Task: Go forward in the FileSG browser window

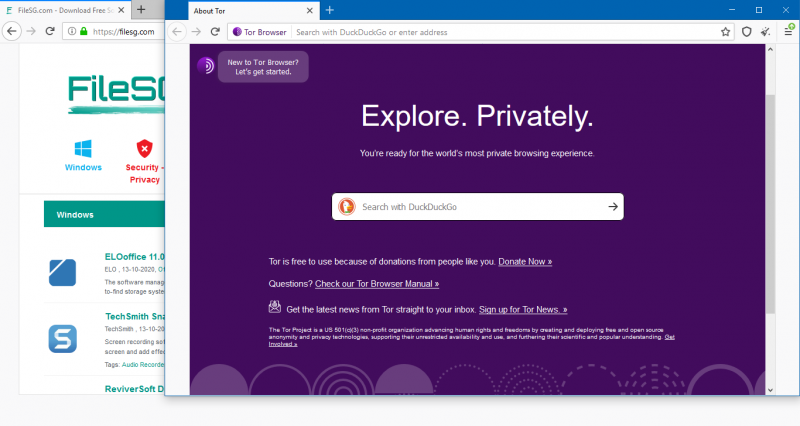Action: pyautogui.click(x=31, y=31)
